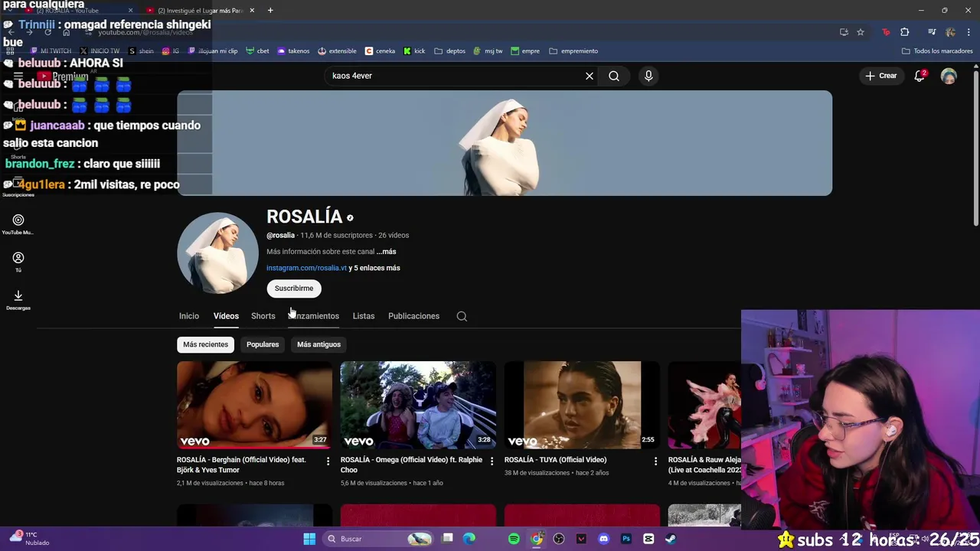Open the Todos los marcadores folder
980x551 pixels.
[x=937, y=51]
